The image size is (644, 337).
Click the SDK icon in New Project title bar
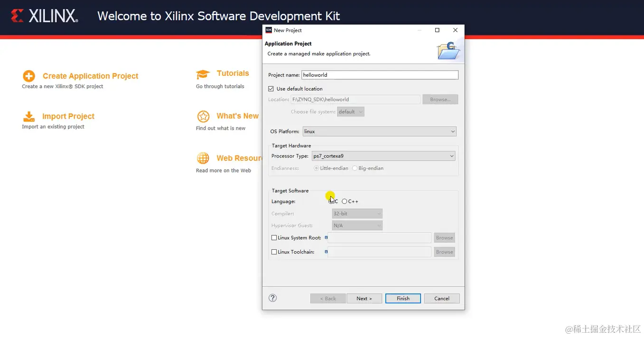tap(269, 30)
